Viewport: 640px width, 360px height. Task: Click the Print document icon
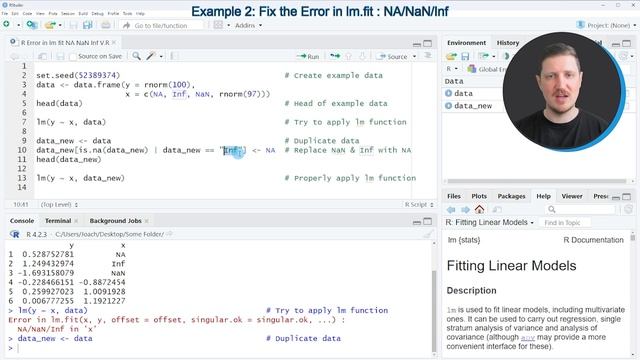point(106,25)
